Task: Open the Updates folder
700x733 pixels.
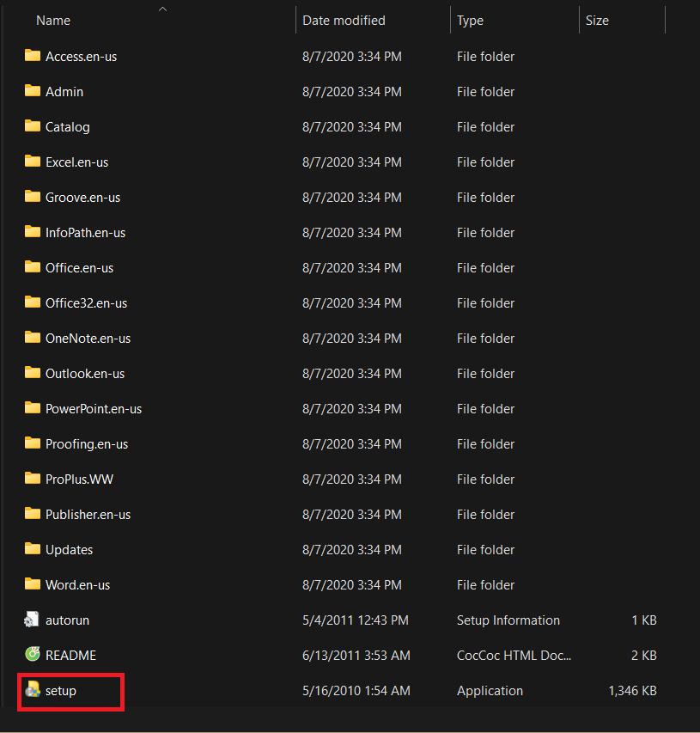Action: pyautogui.click(x=69, y=549)
